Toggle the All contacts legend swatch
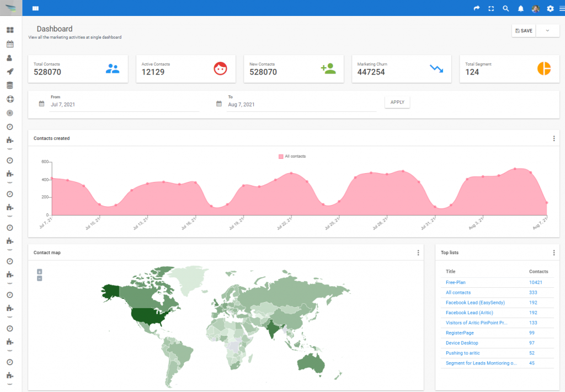The image size is (565, 392). point(281,157)
